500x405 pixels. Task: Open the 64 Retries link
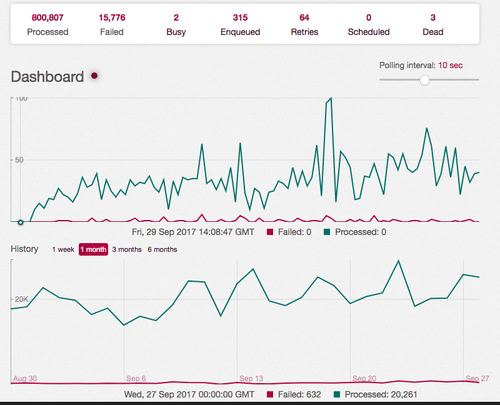click(x=304, y=24)
